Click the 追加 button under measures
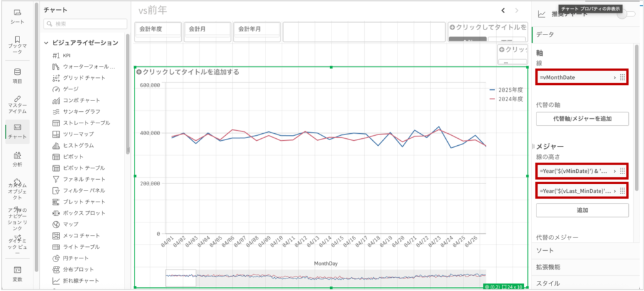 (x=582, y=210)
